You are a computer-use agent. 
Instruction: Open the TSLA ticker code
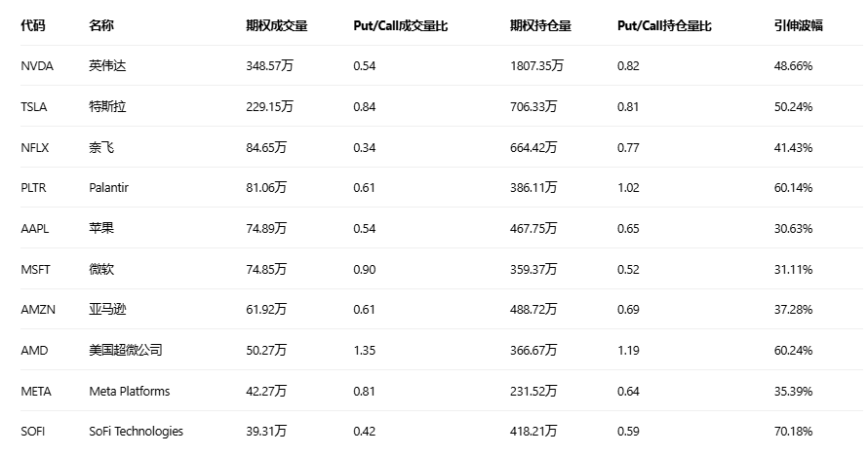[x=34, y=107]
